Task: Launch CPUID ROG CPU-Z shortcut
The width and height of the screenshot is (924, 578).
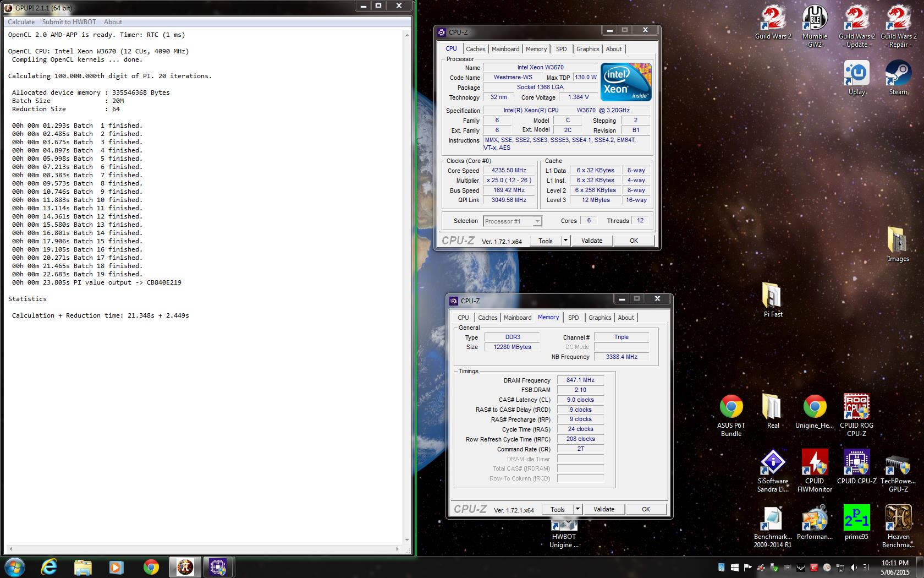Action: click(x=856, y=415)
